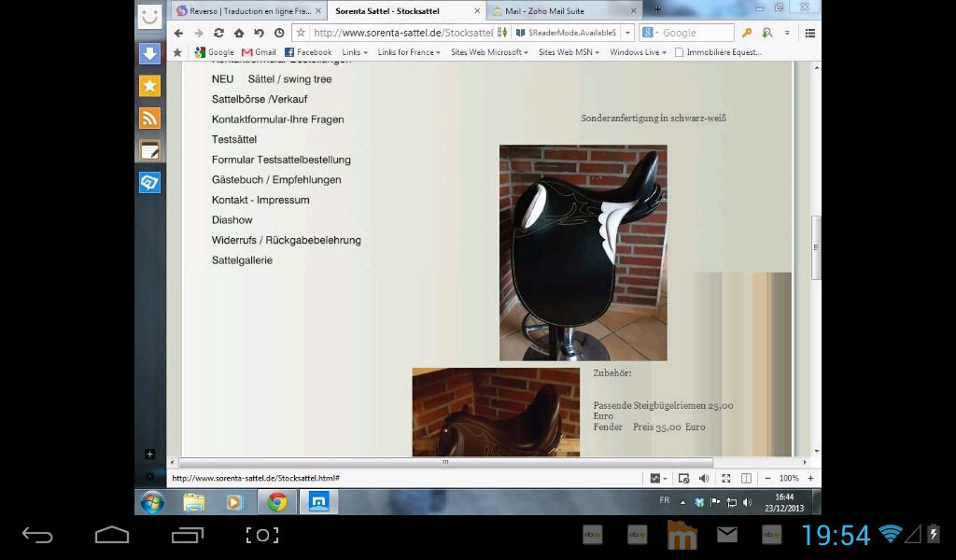Expand the Links for France bookmarks folder
This screenshot has width=956, height=560.
(409, 52)
